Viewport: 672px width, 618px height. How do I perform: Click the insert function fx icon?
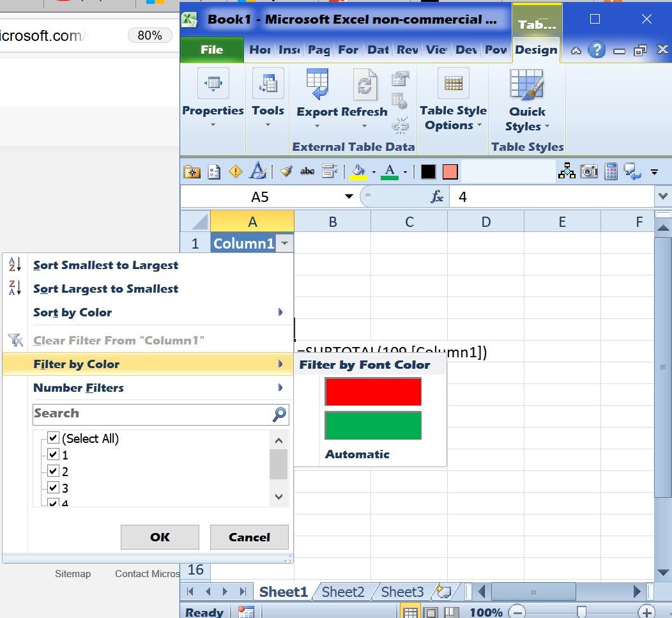pos(437,197)
